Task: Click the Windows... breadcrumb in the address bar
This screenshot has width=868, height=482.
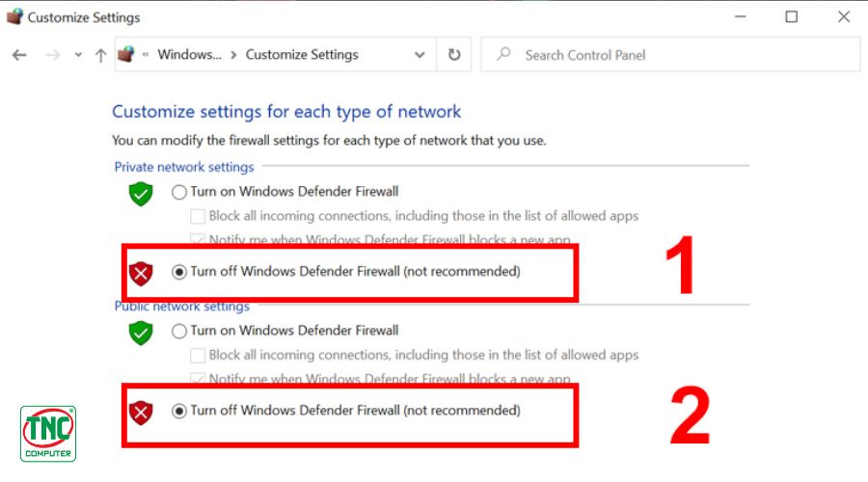Action: [189, 54]
